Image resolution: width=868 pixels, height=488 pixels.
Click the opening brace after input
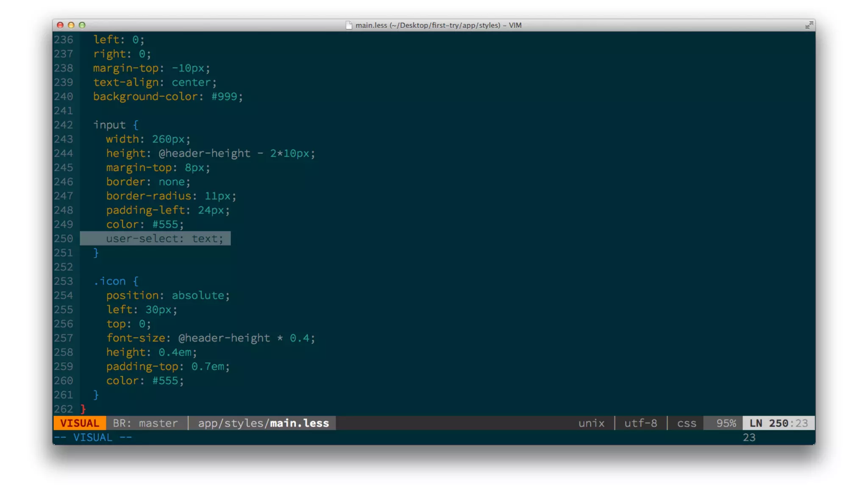[136, 125]
